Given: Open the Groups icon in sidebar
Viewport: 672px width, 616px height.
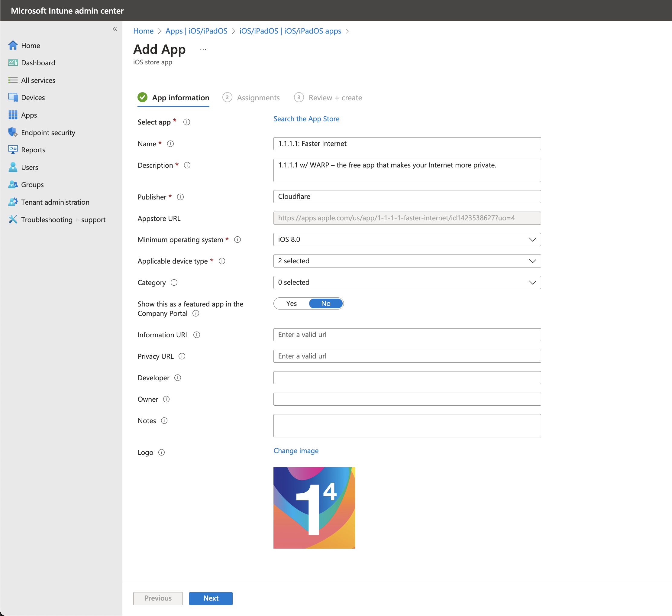Looking at the screenshot, I should 13,184.
